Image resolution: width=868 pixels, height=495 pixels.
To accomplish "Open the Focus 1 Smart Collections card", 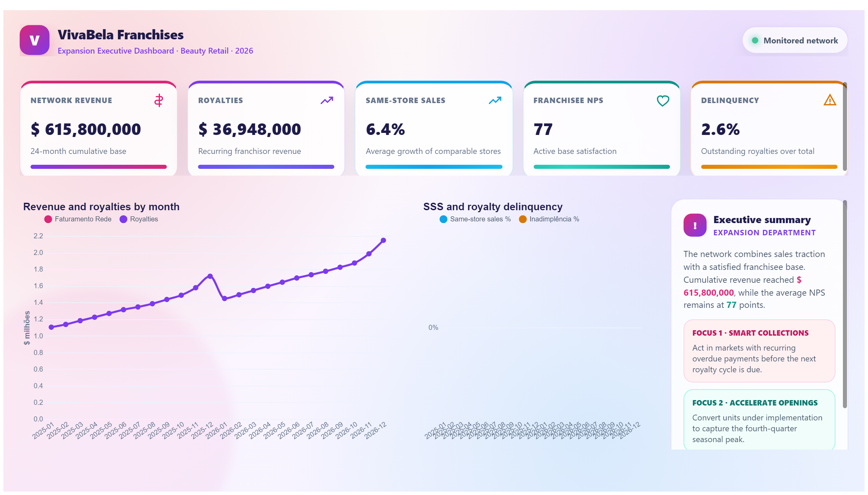I will coord(759,351).
